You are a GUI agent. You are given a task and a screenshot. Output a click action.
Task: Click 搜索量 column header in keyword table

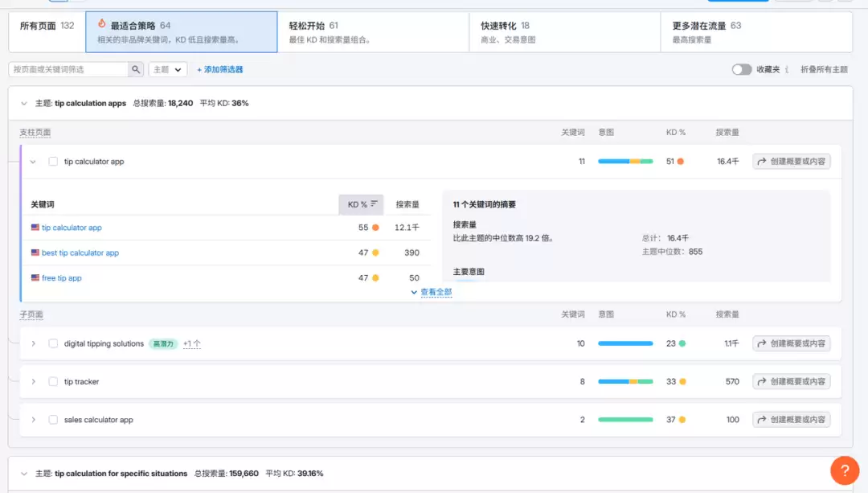[x=407, y=204]
